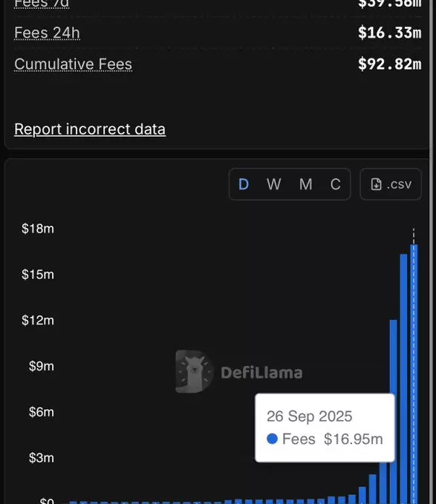Click the $92.82m cumulative fees value
The width and height of the screenshot is (436, 504).
pos(389,64)
